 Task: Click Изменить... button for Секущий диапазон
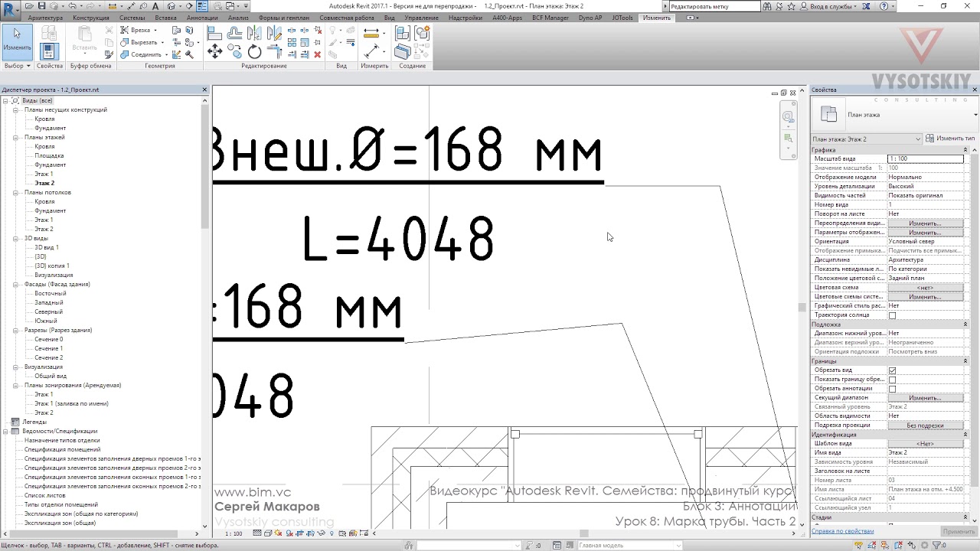pyautogui.click(x=925, y=398)
